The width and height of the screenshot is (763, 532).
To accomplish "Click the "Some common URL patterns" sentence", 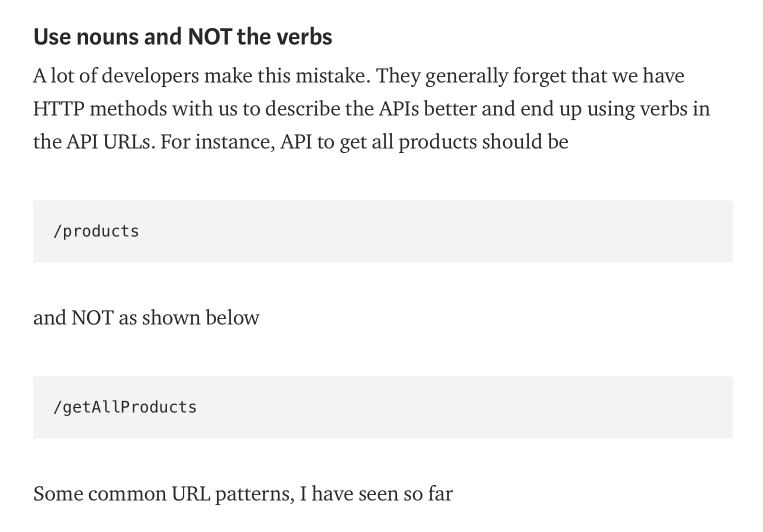I will pyautogui.click(x=242, y=494).
